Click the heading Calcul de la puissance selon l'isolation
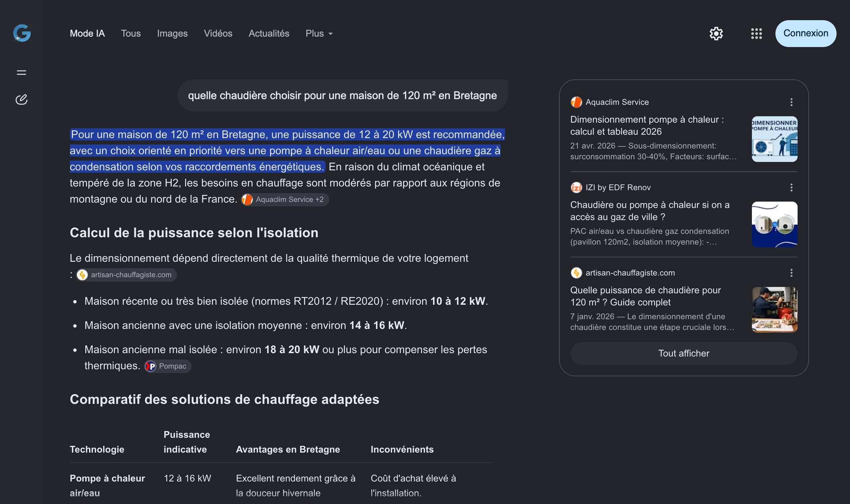Screen dimensions: 850x504 click(194, 233)
